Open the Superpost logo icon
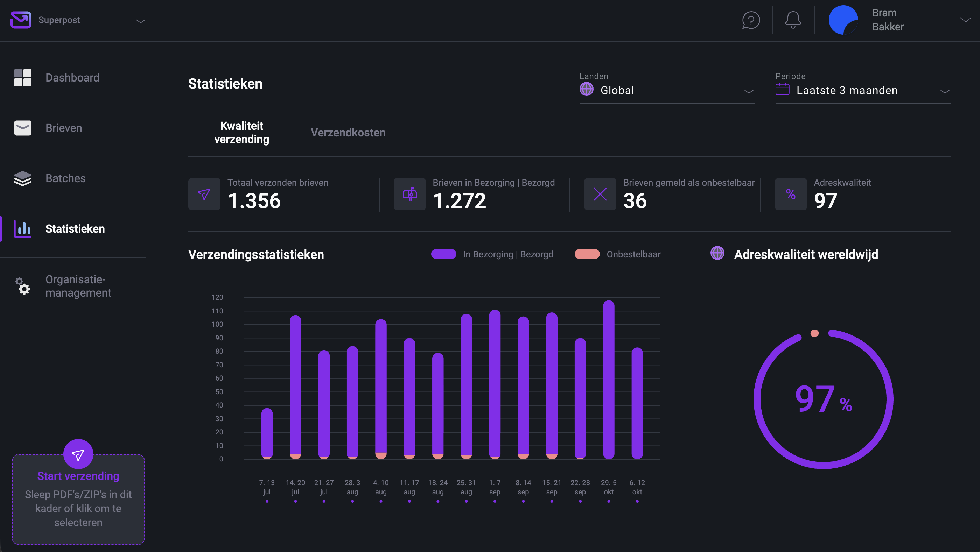The width and height of the screenshot is (980, 552). (x=21, y=20)
